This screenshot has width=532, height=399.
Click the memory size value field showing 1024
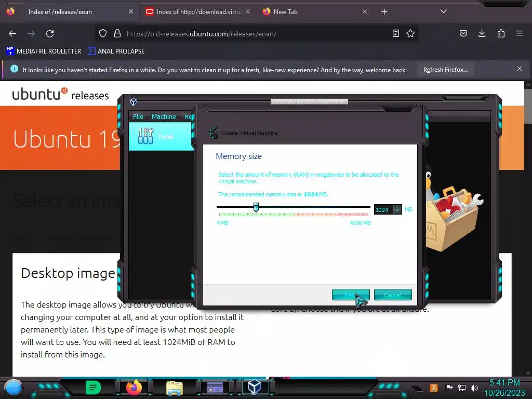(383, 210)
